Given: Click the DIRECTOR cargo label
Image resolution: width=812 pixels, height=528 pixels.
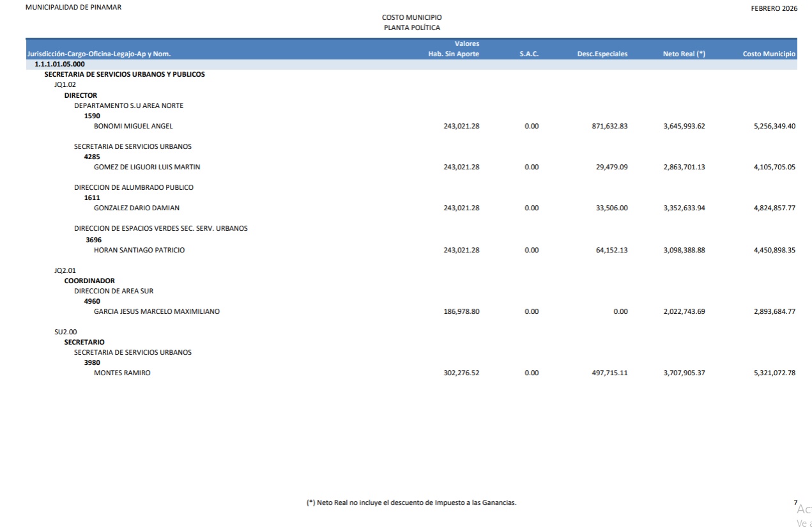Looking at the screenshot, I should coord(80,95).
